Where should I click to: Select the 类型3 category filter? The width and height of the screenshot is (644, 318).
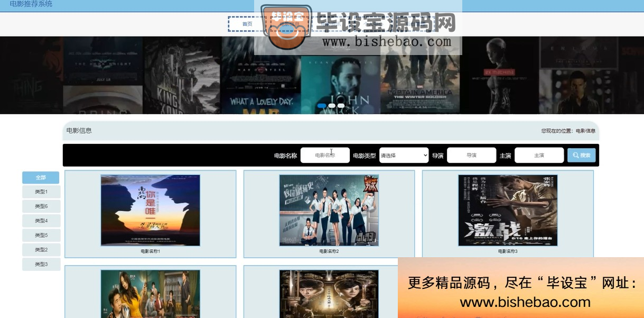tap(41, 264)
